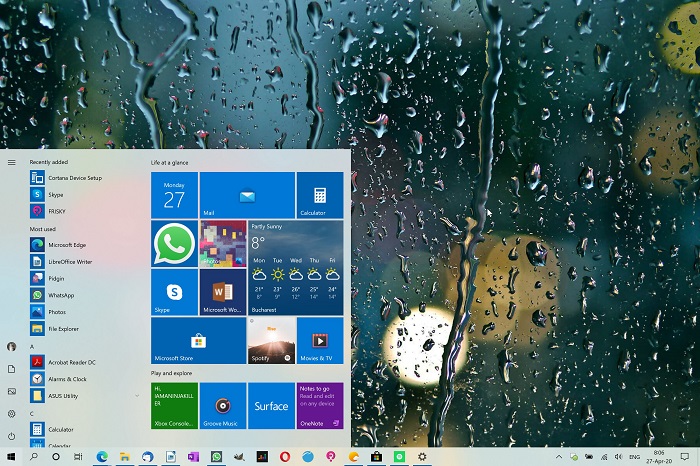Viewport: 700px width, 466px height.
Task: Select the Recently added heading
Action: point(49,162)
